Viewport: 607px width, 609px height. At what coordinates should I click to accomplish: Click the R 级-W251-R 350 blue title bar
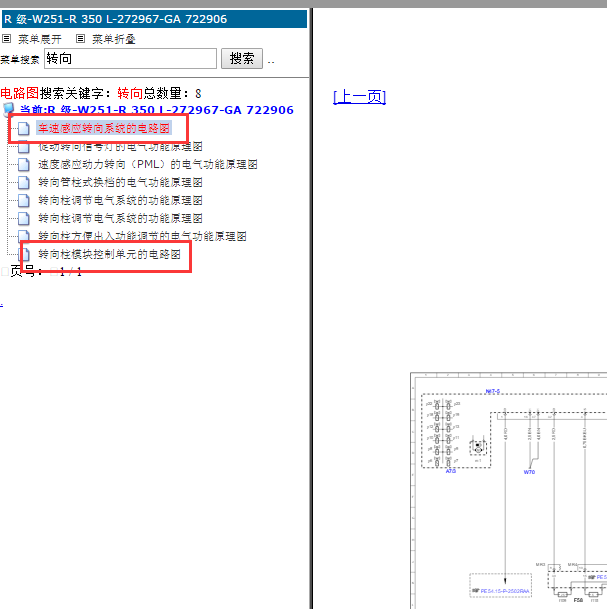coord(154,19)
